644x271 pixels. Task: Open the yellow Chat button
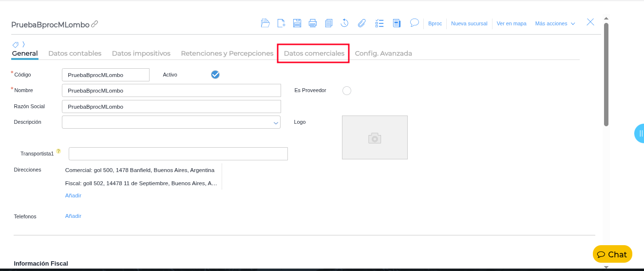(x=612, y=254)
